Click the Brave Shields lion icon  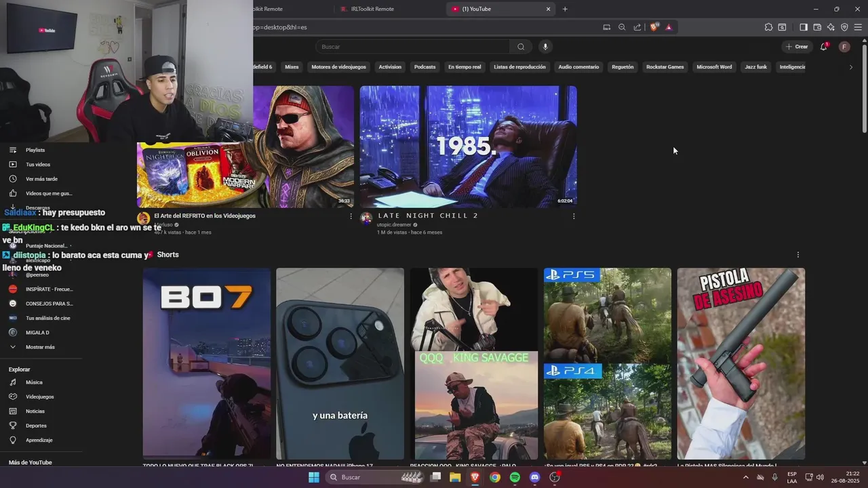[x=654, y=27]
